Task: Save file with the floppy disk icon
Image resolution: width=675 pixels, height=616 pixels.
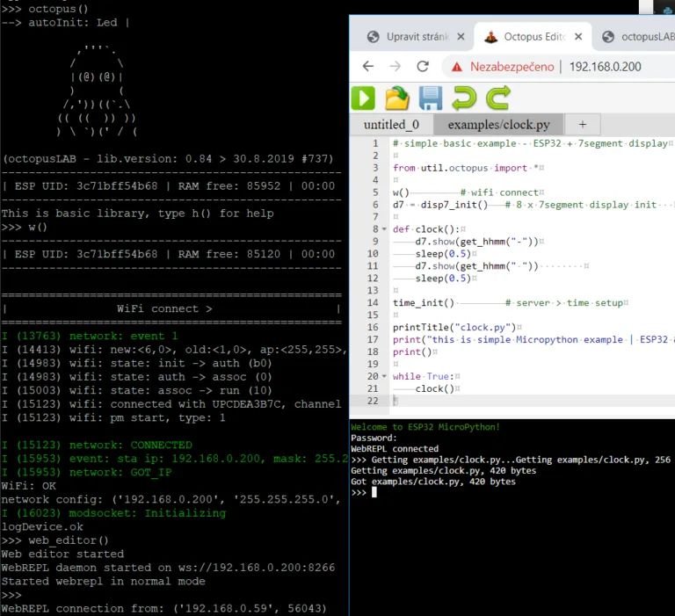Action: (x=430, y=98)
